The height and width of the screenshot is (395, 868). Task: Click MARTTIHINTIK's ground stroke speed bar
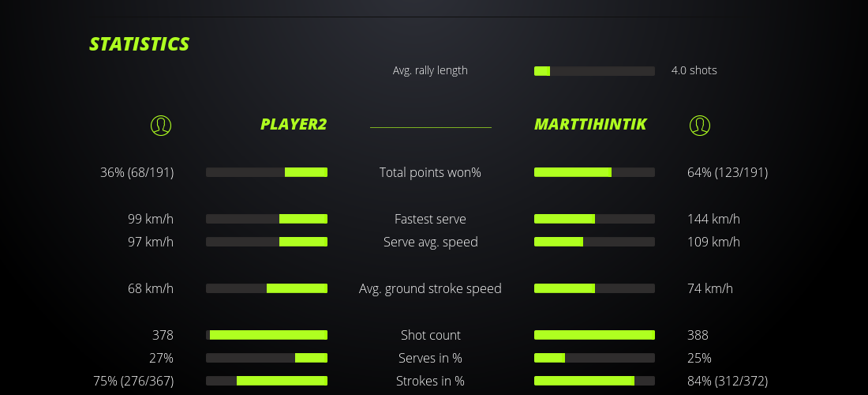tap(594, 288)
